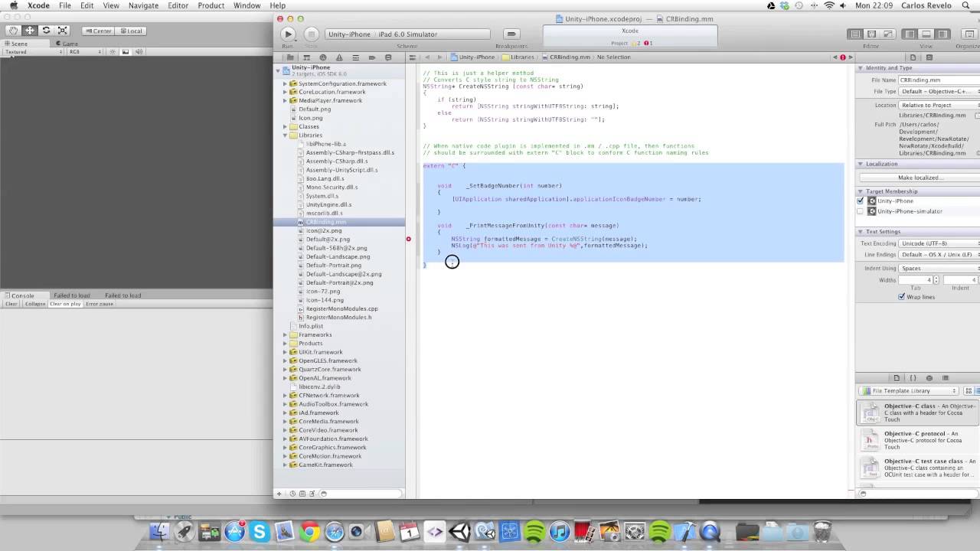Open the Editor menu

[178, 5]
